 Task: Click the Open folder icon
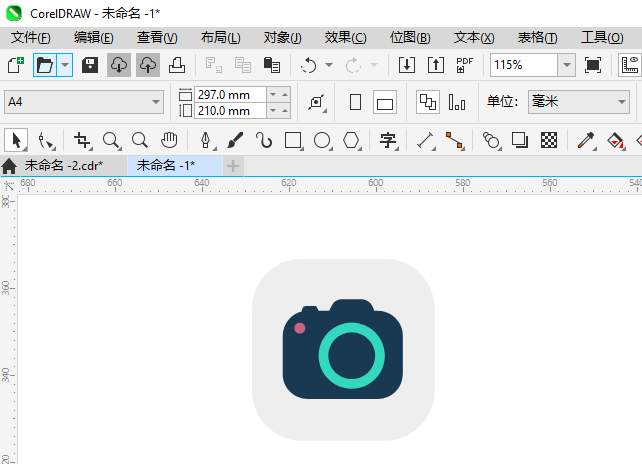(45, 65)
